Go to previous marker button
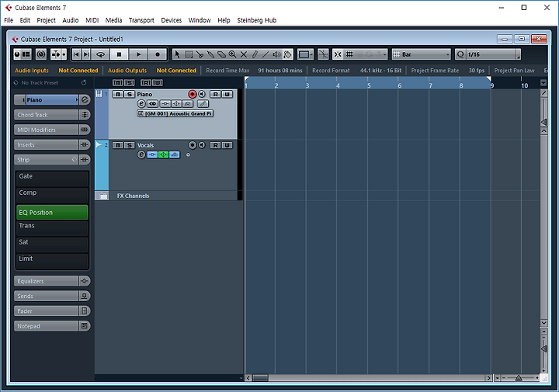Image resolution: width=559 pixels, height=392 pixels. [76, 54]
